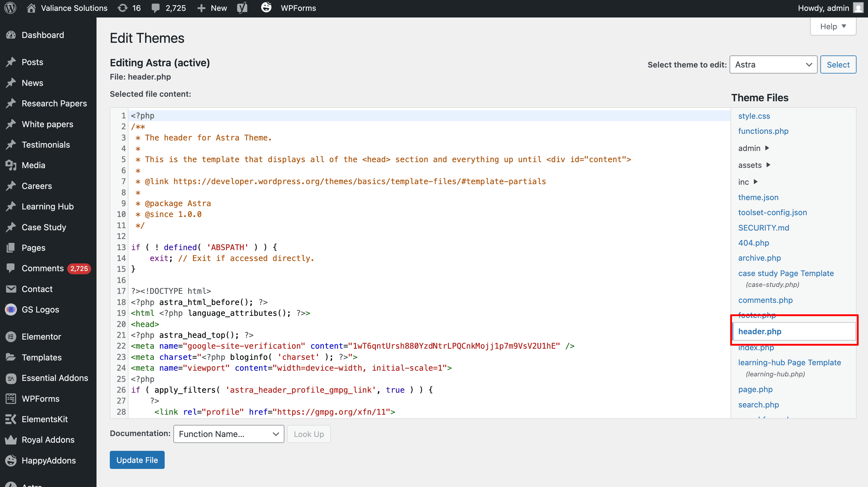Open the Elementor sidebar menu
The image size is (868, 487).
(41, 336)
